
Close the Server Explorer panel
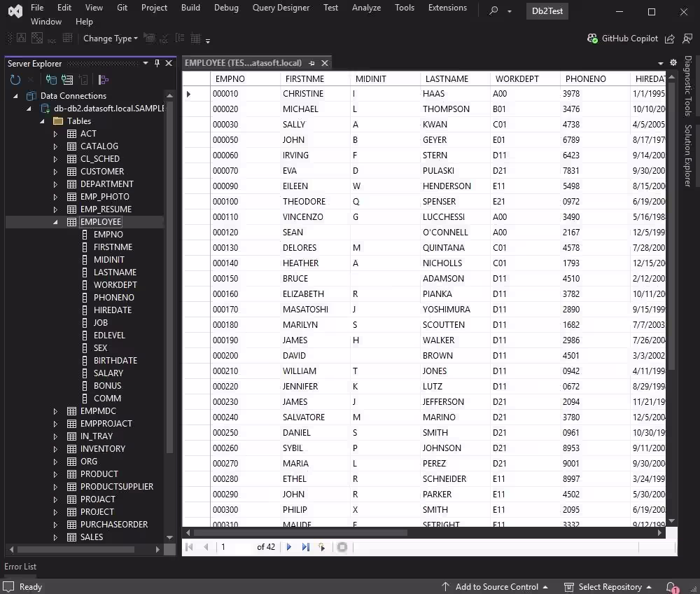169,63
